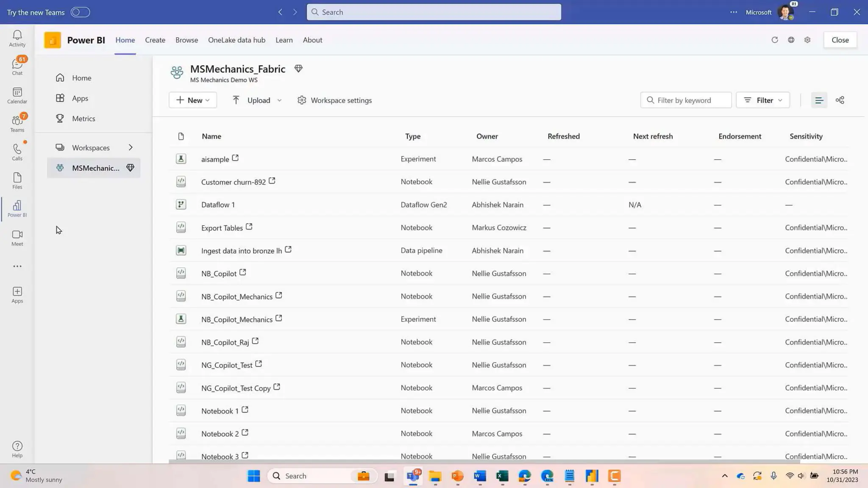
Task: Open the Dataflow 1 item
Action: 218,205
